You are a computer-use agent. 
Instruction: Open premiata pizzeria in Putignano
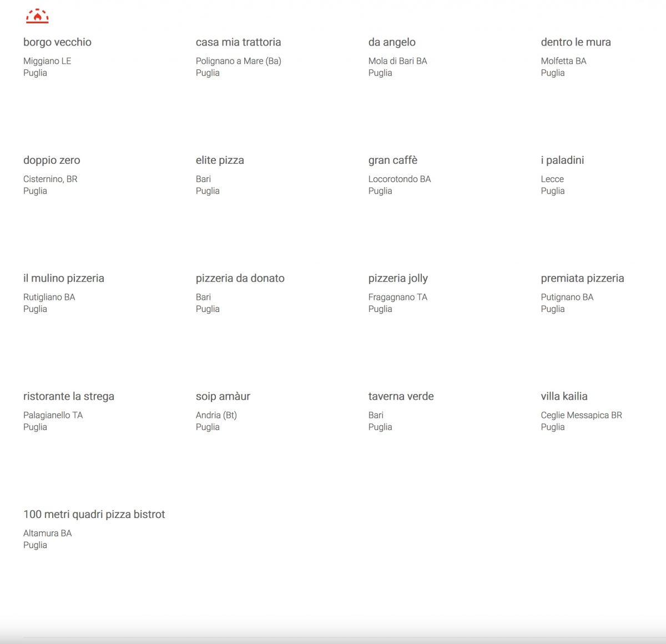coord(582,278)
